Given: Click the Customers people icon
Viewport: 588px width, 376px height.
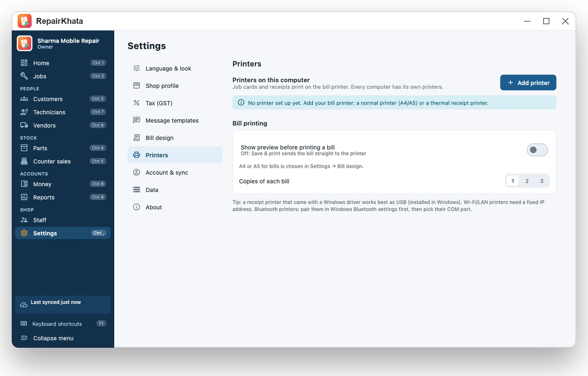Looking at the screenshot, I should 24,99.
